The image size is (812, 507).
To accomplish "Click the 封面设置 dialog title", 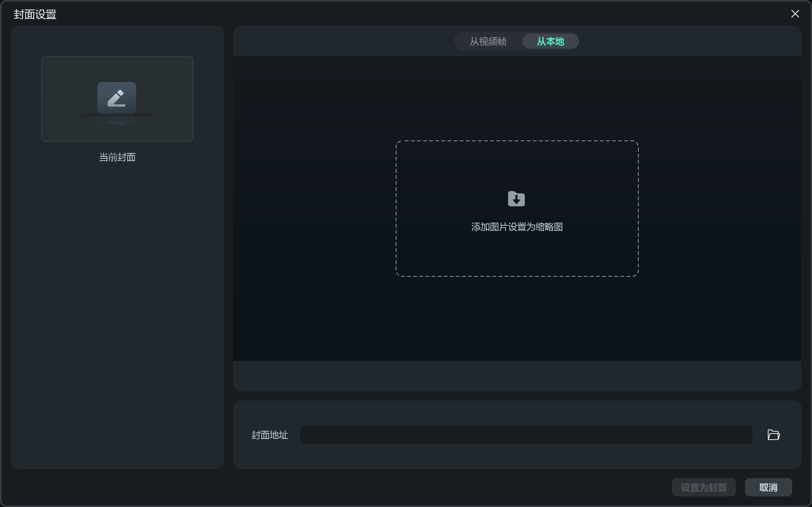I will 35,14.
